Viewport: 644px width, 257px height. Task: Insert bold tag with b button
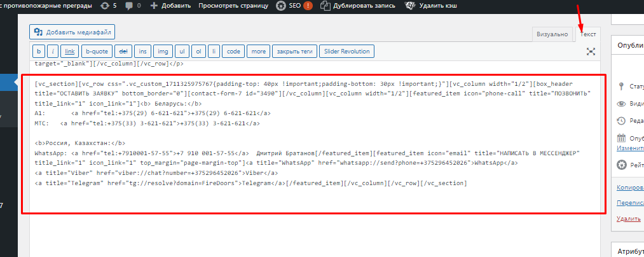pyautogui.click(x=39, y=52)
